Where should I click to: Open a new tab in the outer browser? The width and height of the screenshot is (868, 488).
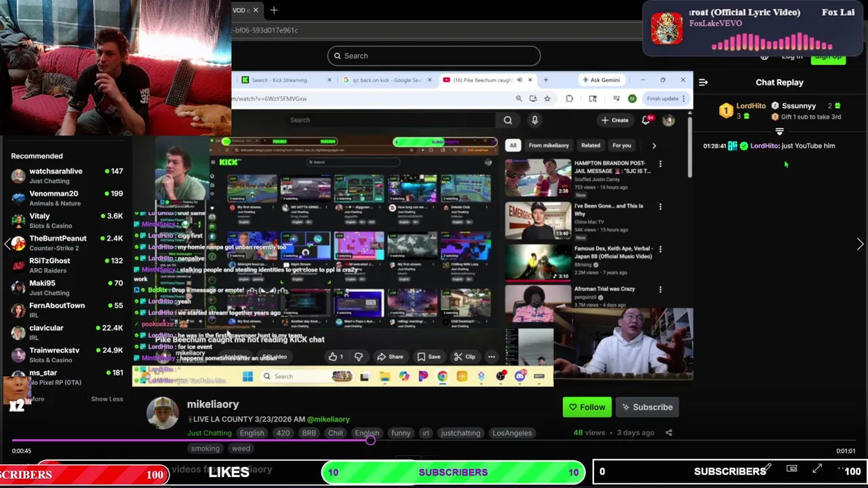tap(274, 10)
